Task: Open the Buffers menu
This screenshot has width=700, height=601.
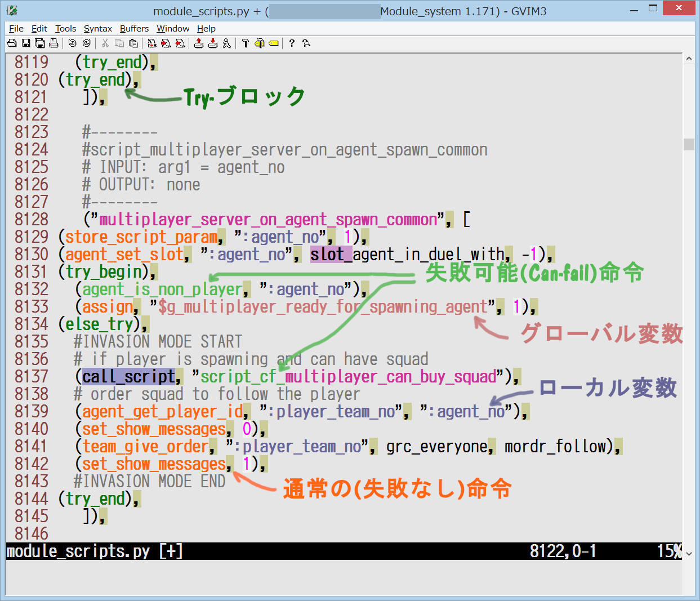Action: pos(134,29)
